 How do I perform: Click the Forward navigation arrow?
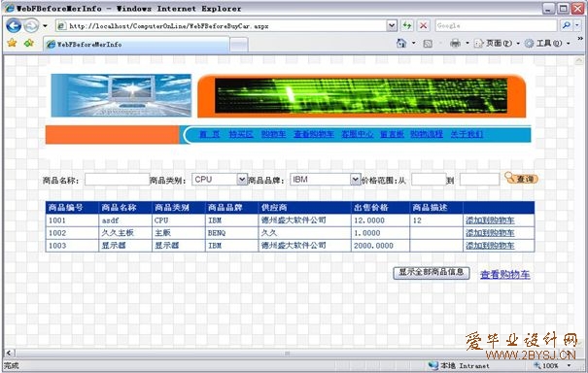coord(31,25)
